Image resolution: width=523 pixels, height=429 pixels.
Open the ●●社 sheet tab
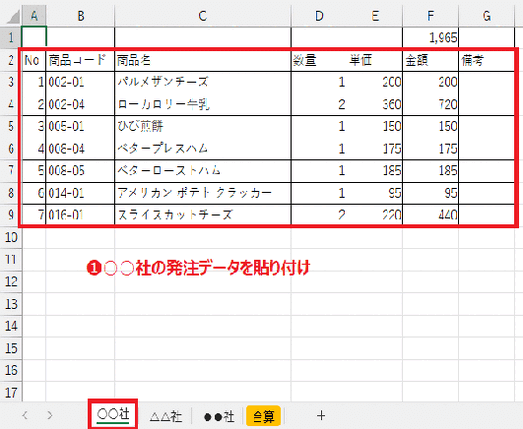tap(219, 416)
